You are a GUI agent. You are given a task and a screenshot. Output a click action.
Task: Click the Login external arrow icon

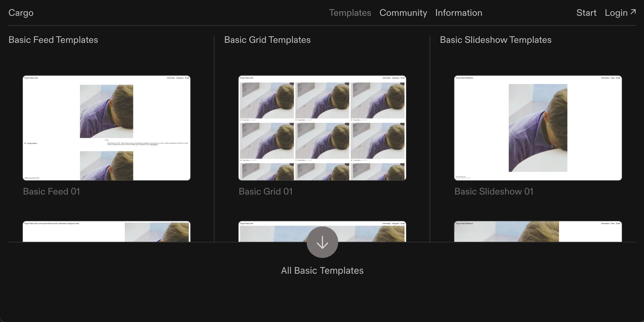[633, 12]
